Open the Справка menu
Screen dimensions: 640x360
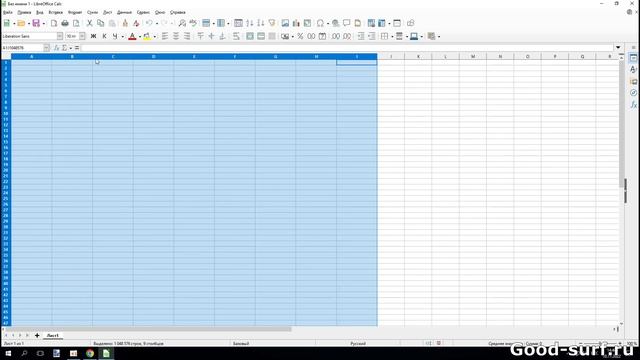(x=178, y=12)
